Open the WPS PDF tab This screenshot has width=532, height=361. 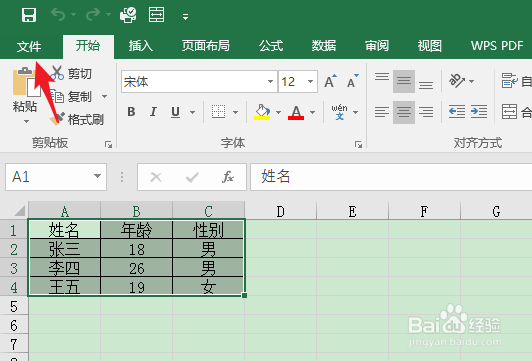tap(497, 45)
